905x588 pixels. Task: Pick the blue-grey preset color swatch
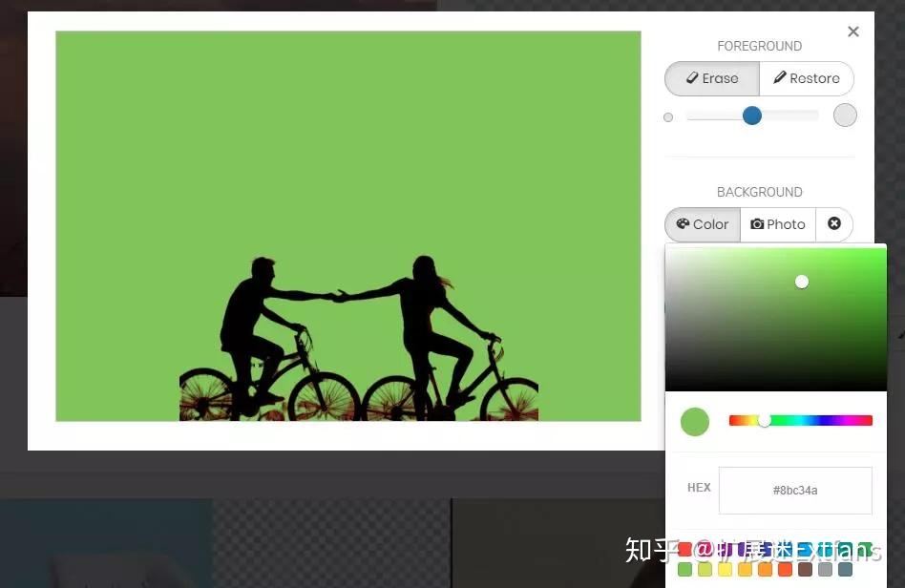pos(845,570)
